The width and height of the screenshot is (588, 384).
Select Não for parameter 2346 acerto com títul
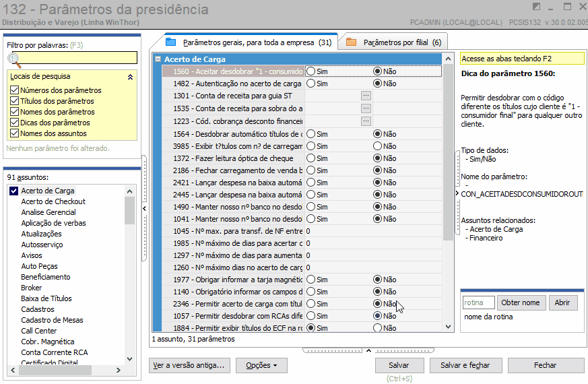pyautogui.click(x=377, y=304)
